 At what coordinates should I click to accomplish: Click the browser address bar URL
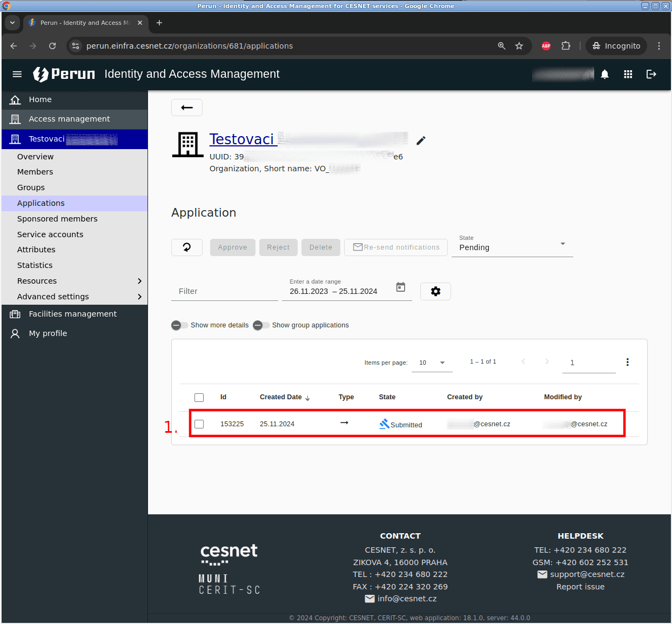(x=190, y=46)
